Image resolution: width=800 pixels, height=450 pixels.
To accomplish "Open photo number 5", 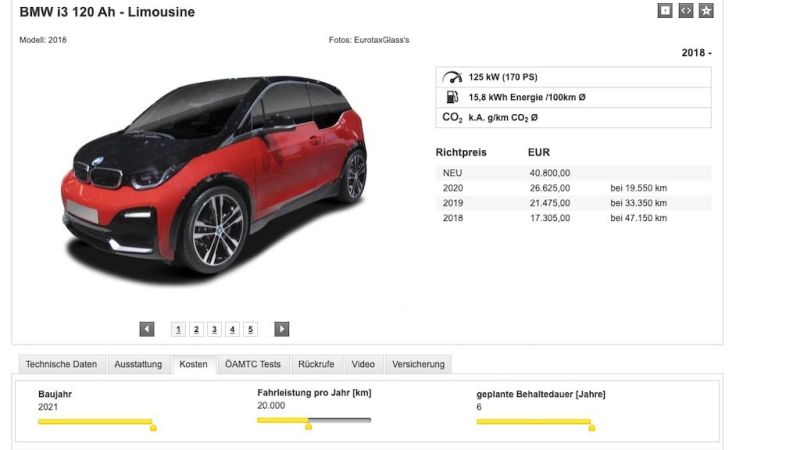I will 250,329.
